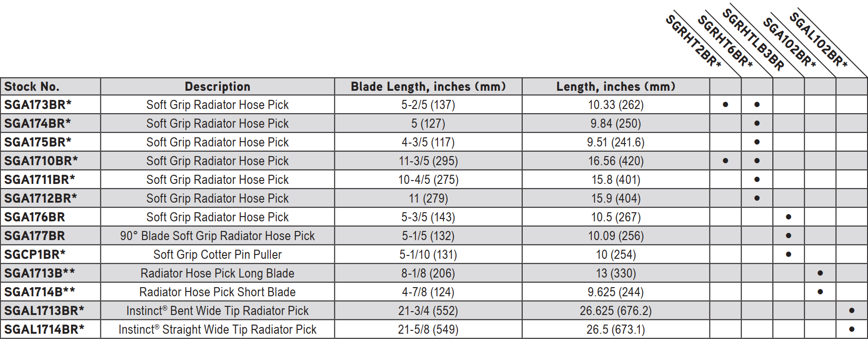Image resolution: width=868 pixels, height=339 pixels.
Task: Click the SGRHT6BR* dot in SGA174BR* row
Action: click(757, 123)
